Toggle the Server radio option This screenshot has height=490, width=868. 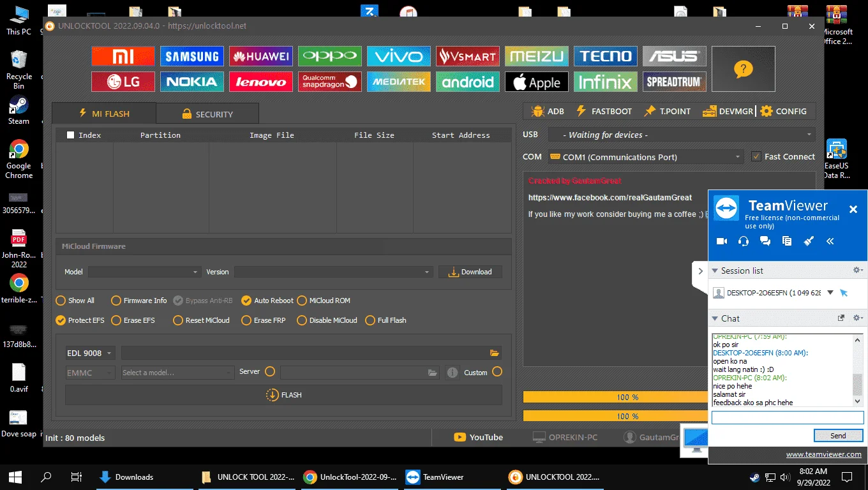[270, 371]
